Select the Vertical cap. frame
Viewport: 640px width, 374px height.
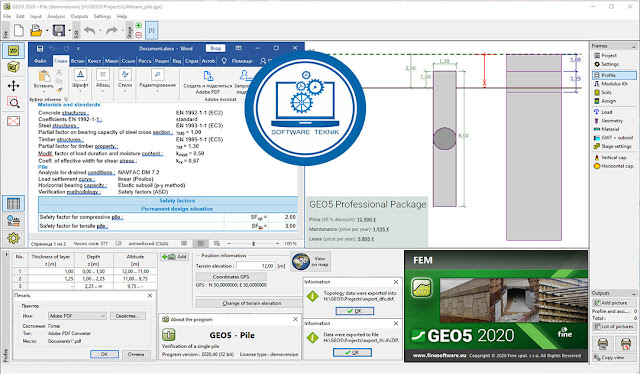pyautogui.click(x=614, y=157)
